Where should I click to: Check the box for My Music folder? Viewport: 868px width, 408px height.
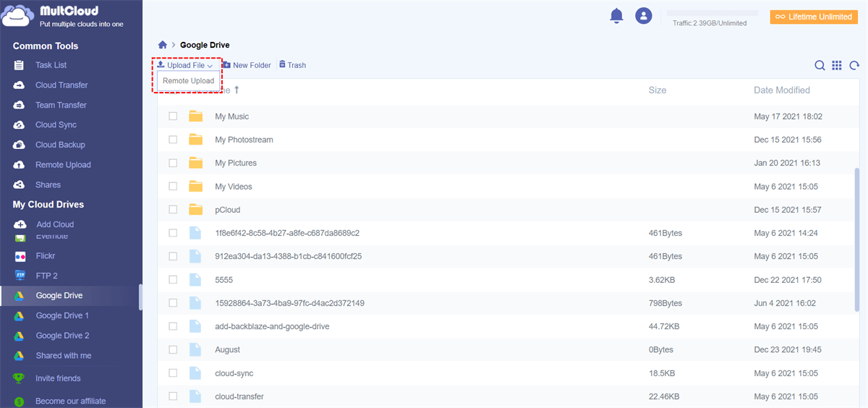(x=173, y=116)
